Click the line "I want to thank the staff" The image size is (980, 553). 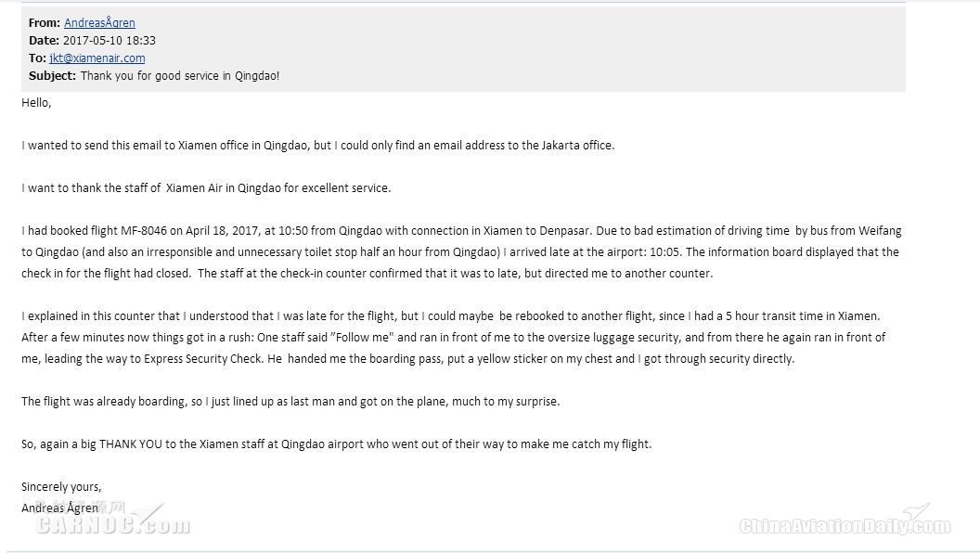click(206, 188)
